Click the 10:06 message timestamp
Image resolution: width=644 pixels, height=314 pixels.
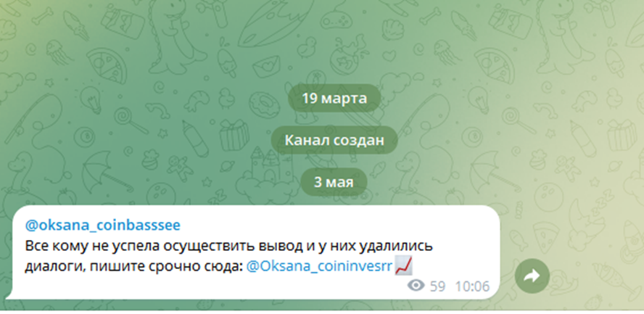472,286
